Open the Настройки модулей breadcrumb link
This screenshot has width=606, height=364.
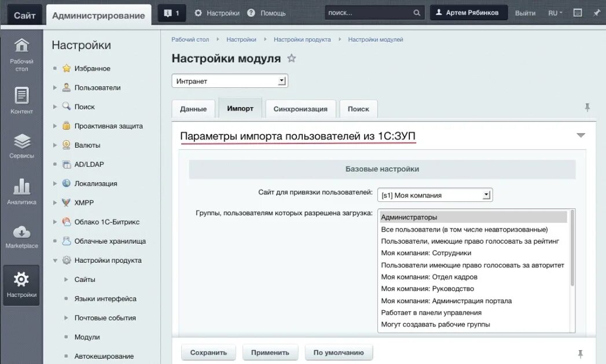(376, 39)
